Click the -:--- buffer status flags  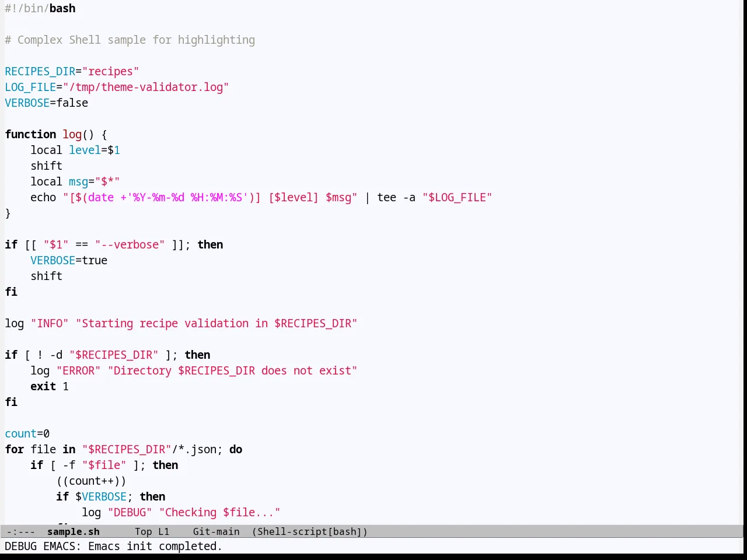21,531
